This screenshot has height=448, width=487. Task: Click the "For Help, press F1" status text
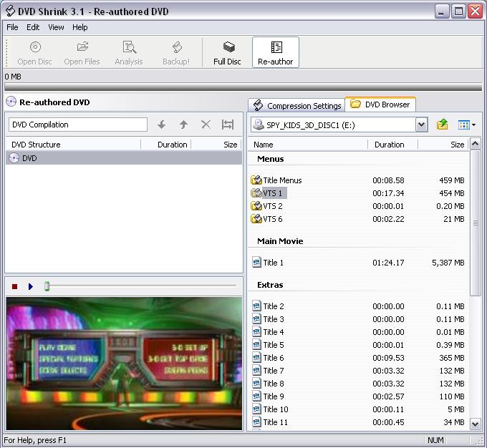[35, 440]
